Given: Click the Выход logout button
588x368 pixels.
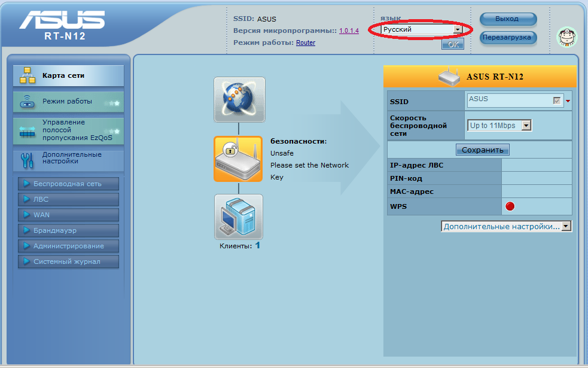Looking at the screenshot, I should click(x=508, y=19).
